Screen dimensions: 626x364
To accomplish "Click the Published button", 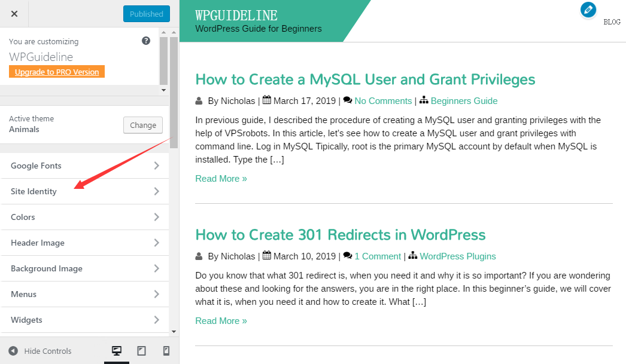I will [x=147, y=14].
